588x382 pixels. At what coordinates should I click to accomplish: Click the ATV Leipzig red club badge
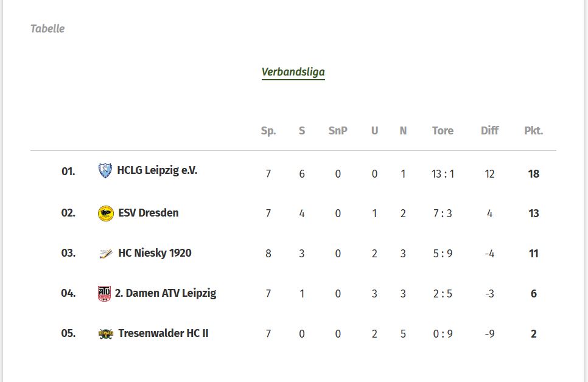click(x=104, y=294)
